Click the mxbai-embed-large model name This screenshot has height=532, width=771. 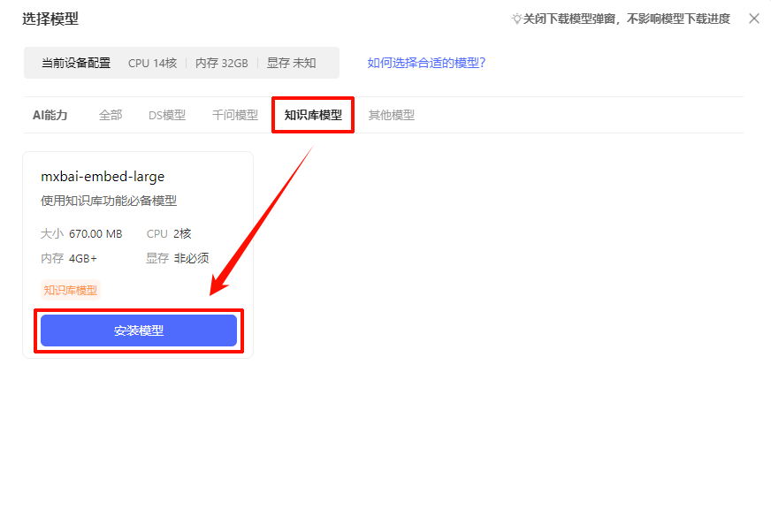click(103, 177)
